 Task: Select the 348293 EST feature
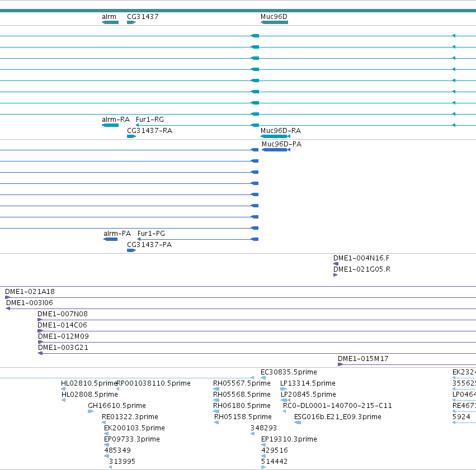click(x=253, y=434)
